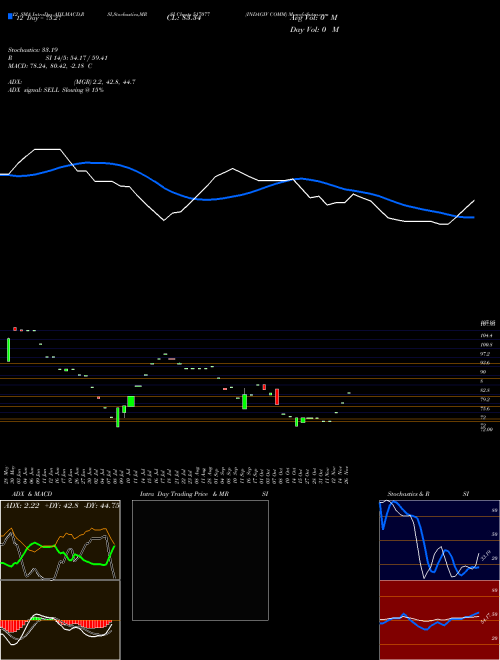Click the tall green candlestick at the chart start
The height and width of the screenshot is (660, 500).
8,350
